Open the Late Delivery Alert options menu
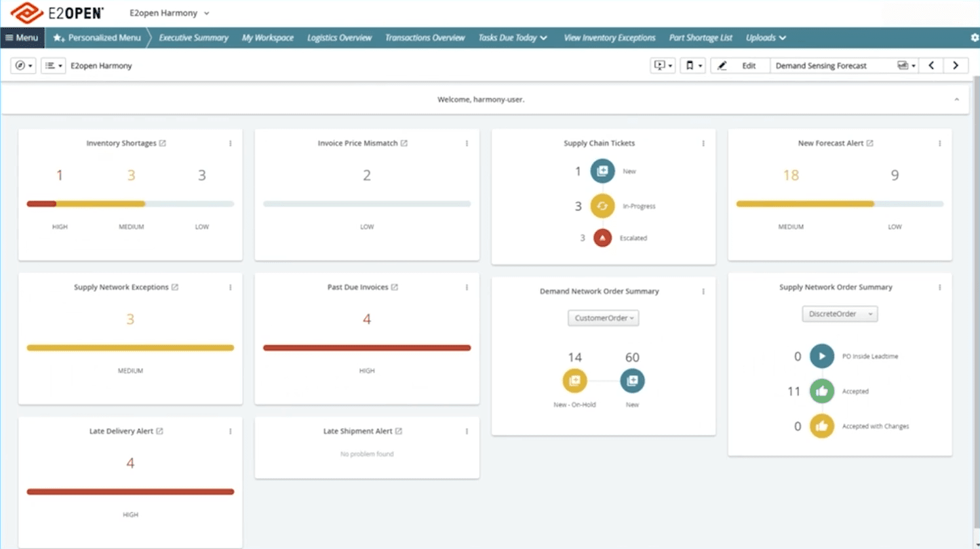This screenshot has width=980, height=549. tap(230, 432)
